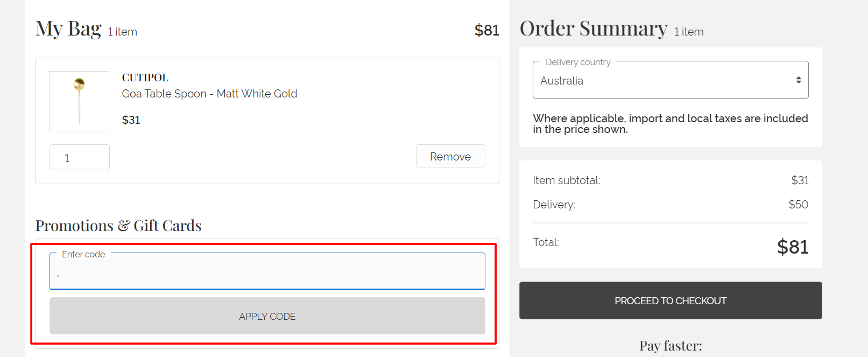Click PROCEED TO CHECKOUT
868x357 pixels.
tap(670, 300)
